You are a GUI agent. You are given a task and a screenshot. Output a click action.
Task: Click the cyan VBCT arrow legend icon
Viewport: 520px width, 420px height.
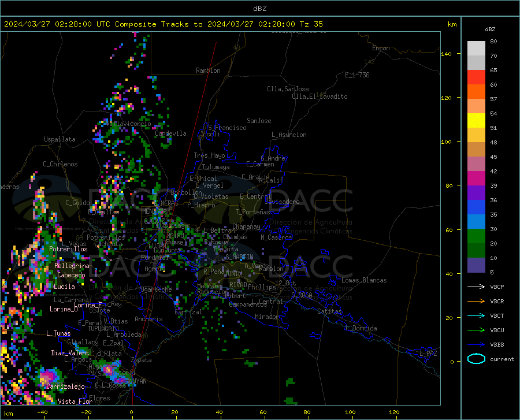476,315
